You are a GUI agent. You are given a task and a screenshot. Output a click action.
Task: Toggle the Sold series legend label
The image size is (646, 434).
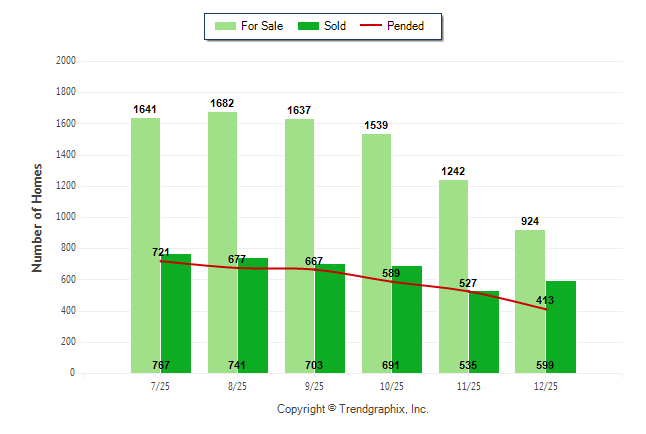[335, 26]
